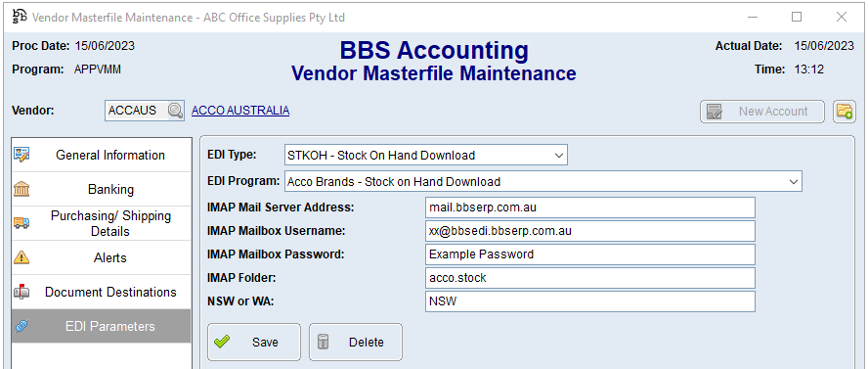This screenshot has width=868, height=369.
Task: Click the General Information sidebar icon
Action: tap(22, 155)
